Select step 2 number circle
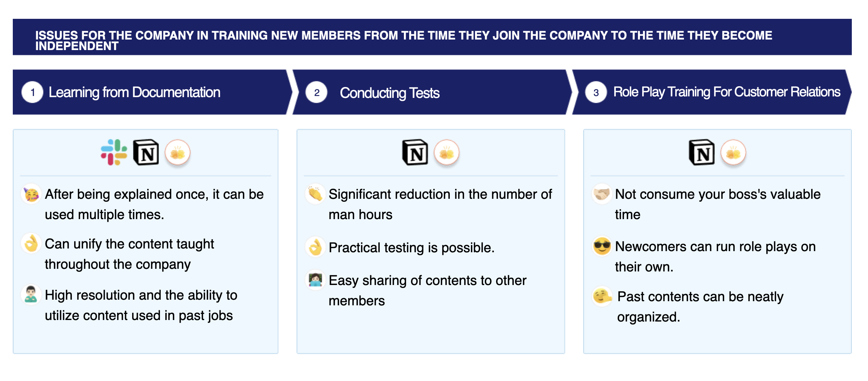 (317, 92)
